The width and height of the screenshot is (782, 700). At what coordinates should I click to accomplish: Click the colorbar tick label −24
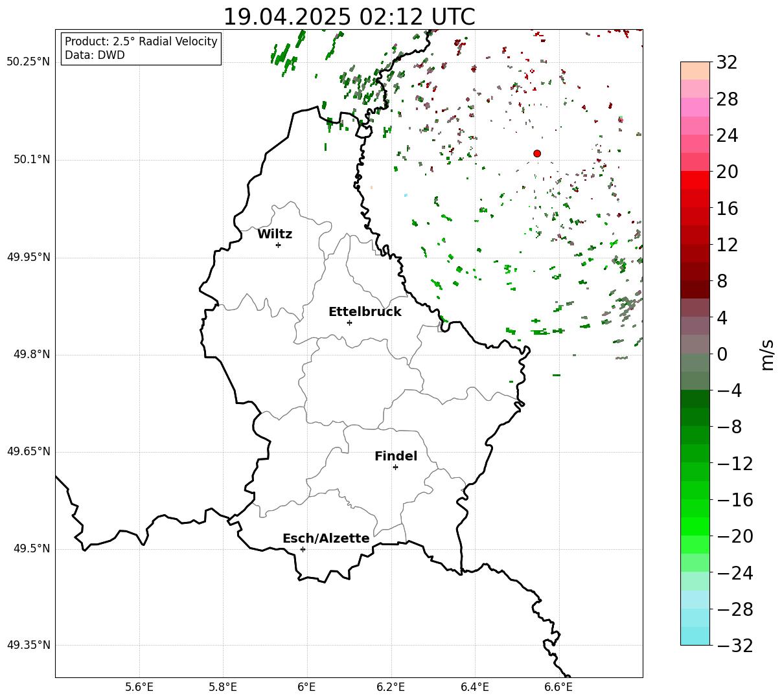tap(735, 572)
